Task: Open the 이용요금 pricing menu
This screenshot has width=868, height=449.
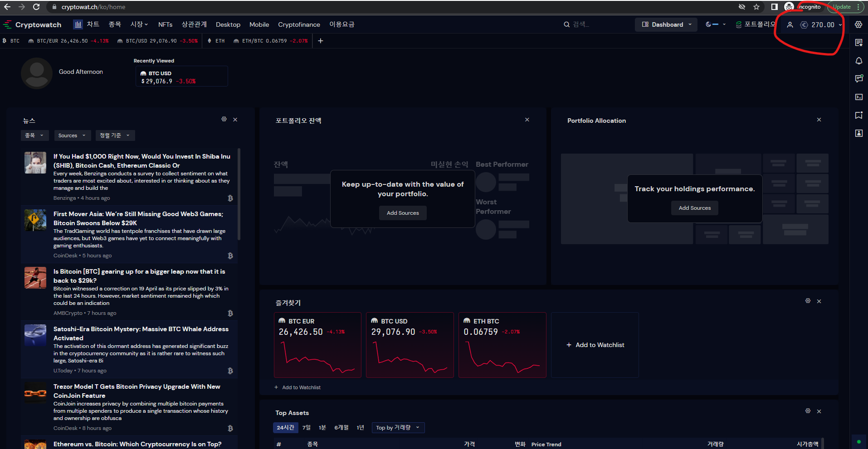Action: click(342, 24)
